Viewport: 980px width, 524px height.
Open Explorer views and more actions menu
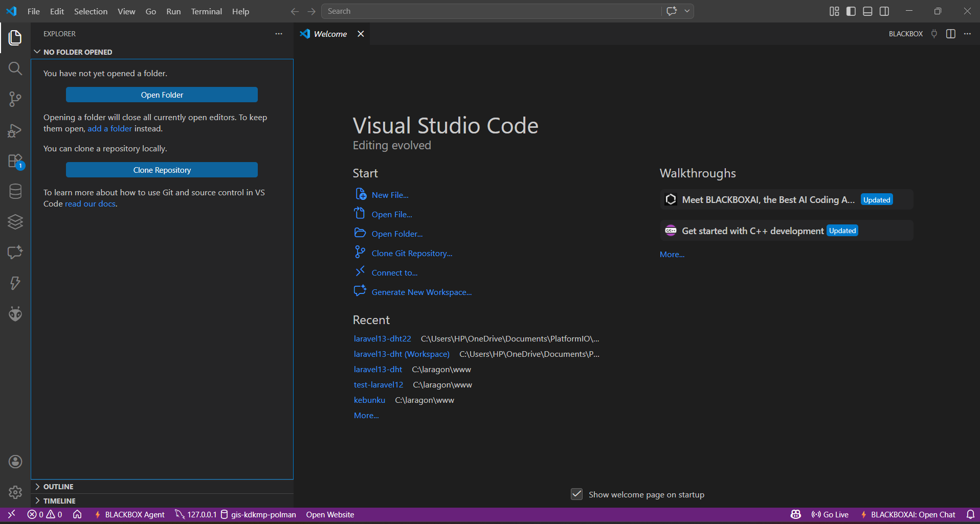click(279, 34)
